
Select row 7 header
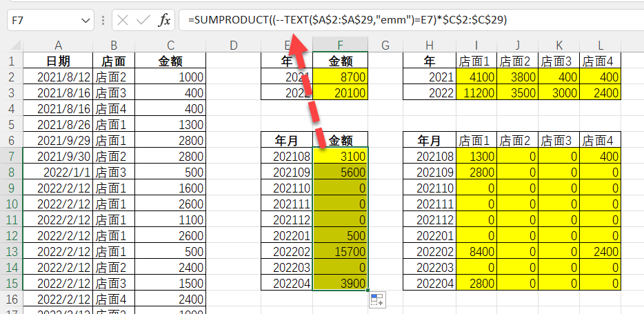(12, 156)
